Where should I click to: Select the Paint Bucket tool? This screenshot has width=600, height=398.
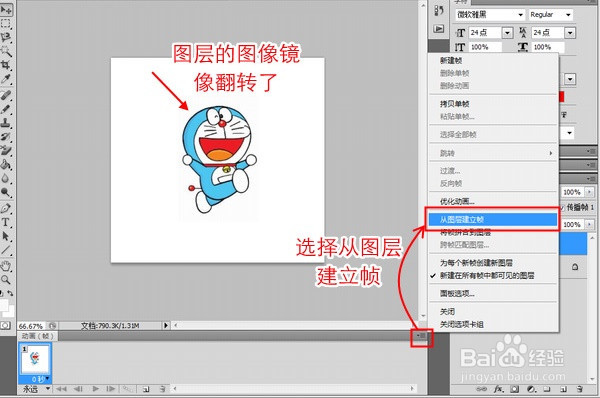pyautogui.click(x=6, y=165)
